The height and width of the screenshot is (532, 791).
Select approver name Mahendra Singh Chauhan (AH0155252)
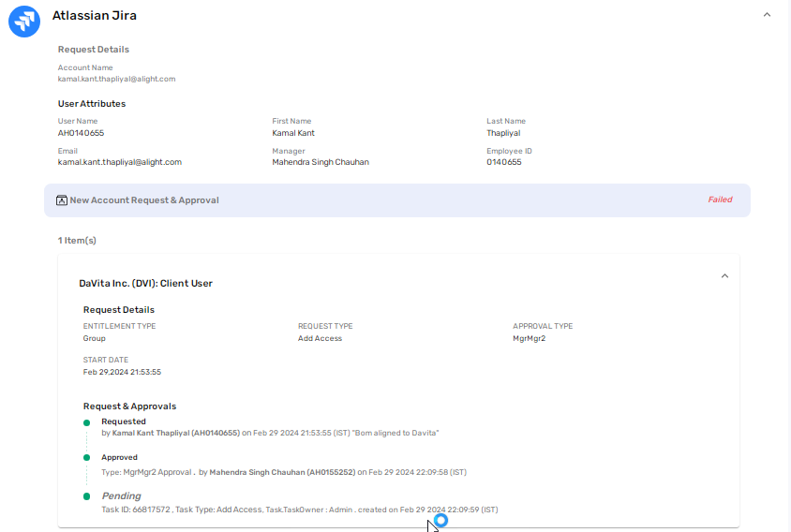(x=282, y=472)
